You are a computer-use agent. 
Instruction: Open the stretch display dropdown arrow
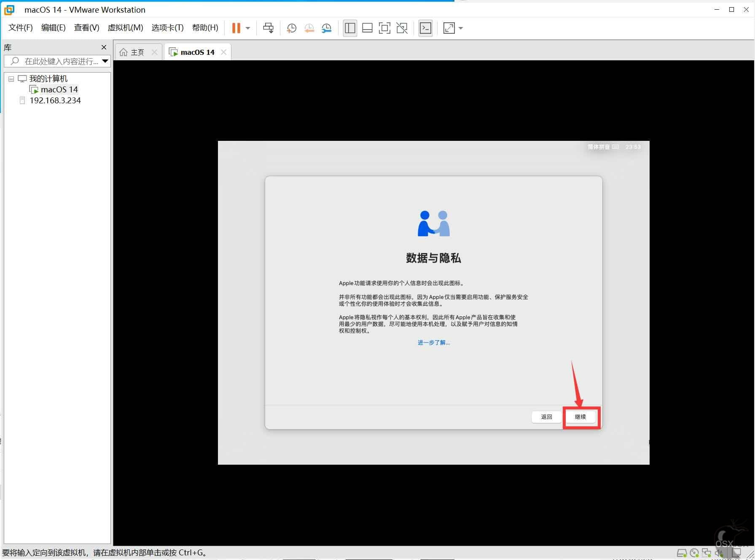point(461,28)
